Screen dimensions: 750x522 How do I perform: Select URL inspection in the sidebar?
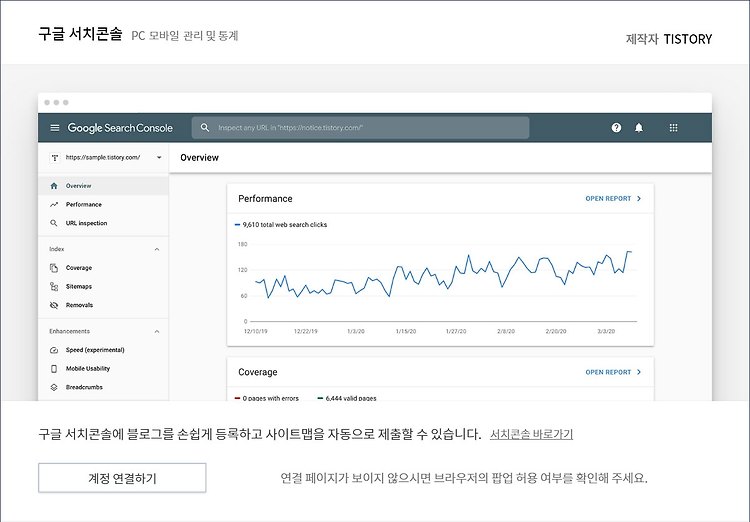[103, 223]
